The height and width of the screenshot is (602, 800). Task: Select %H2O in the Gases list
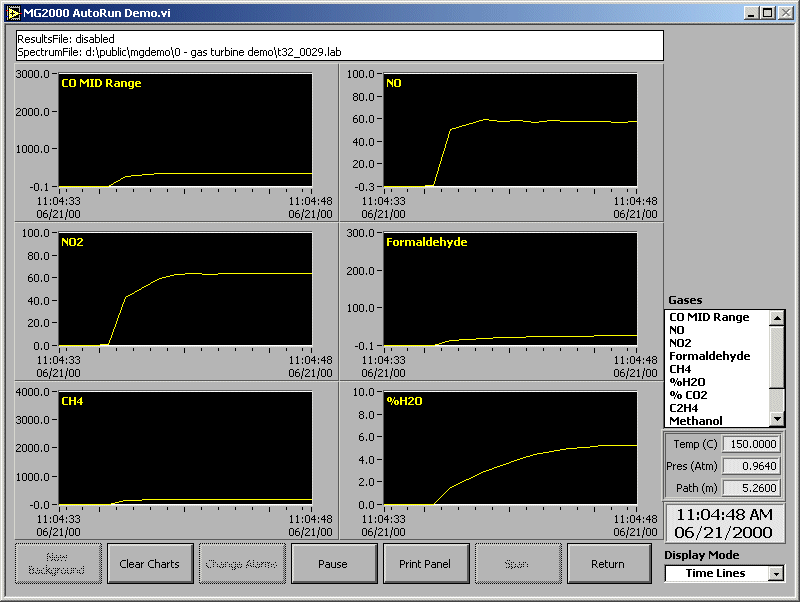[x=687, y=382]
